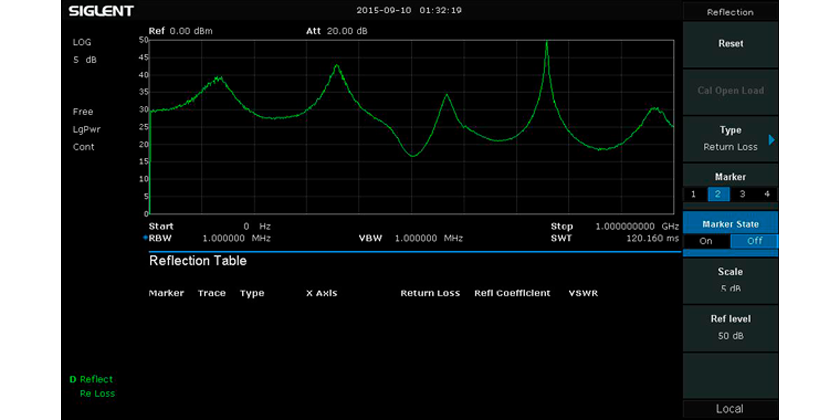Click the Local status label

(x=730, y=409)
